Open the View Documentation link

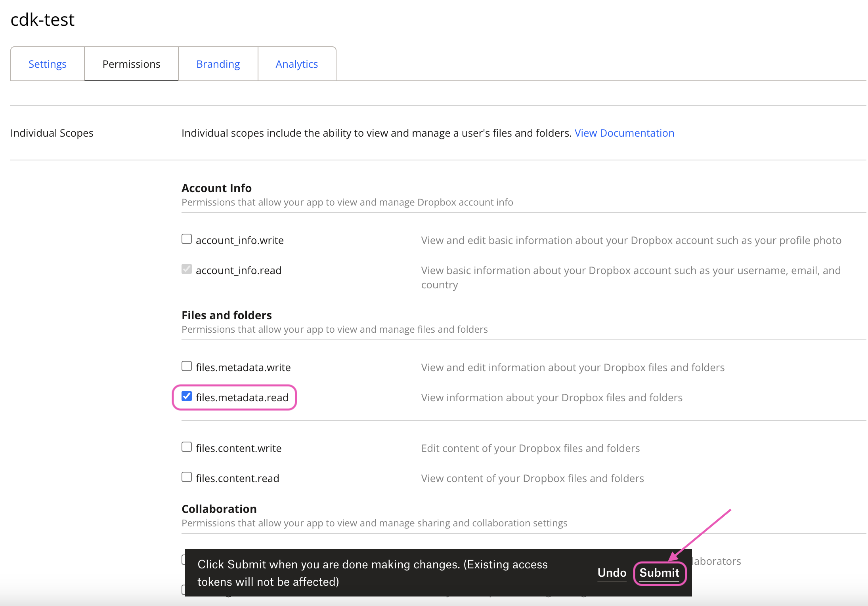click(x=623, y=133)
